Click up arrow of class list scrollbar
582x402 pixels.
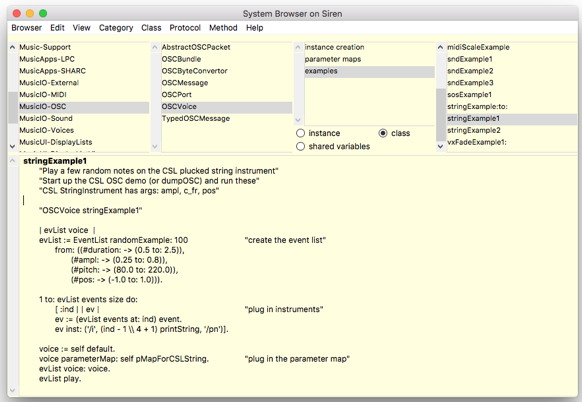point(155,47)
